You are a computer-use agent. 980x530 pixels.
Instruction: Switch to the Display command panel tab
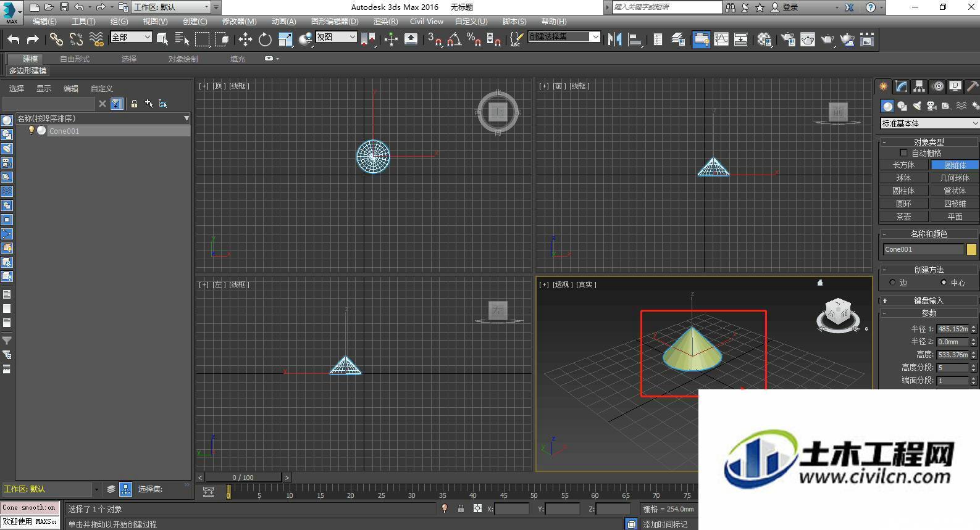(x=955, y=86)
